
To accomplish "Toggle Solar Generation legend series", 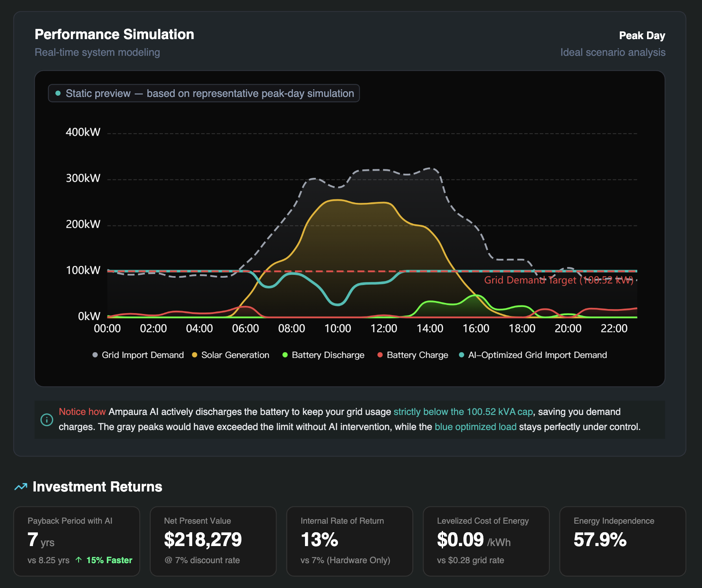I will tap(230, 355).
